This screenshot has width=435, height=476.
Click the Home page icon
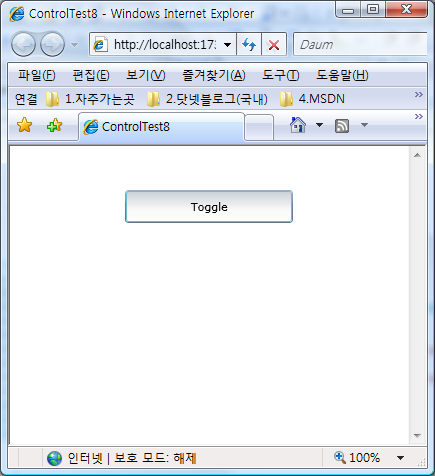[x=298, y=125]
